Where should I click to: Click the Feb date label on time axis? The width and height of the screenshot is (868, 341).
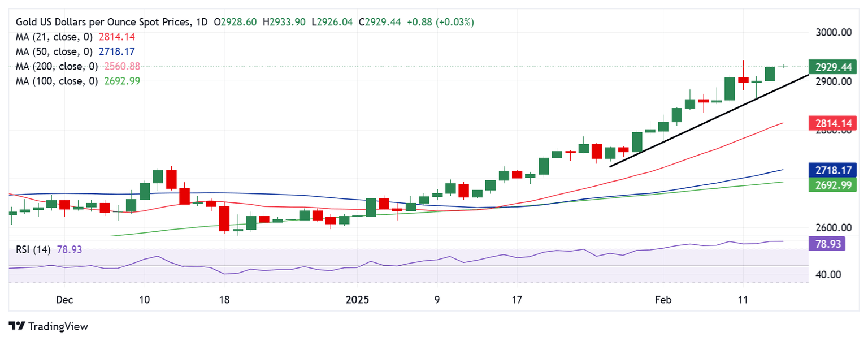coord(664,300)
